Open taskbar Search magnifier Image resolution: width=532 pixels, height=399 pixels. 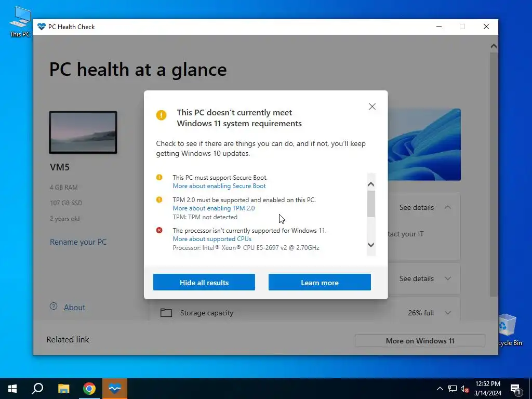(37, 389)
